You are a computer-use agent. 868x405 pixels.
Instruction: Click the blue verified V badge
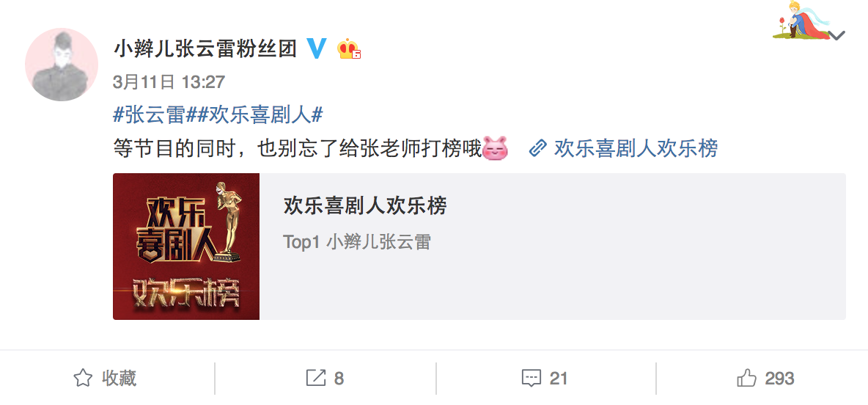[317, 49]
